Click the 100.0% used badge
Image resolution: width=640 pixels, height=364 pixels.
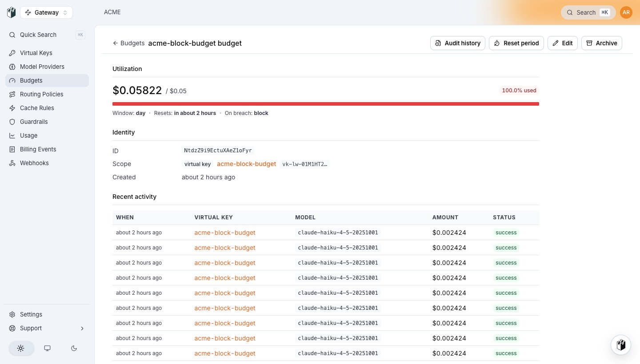point(519,91)
